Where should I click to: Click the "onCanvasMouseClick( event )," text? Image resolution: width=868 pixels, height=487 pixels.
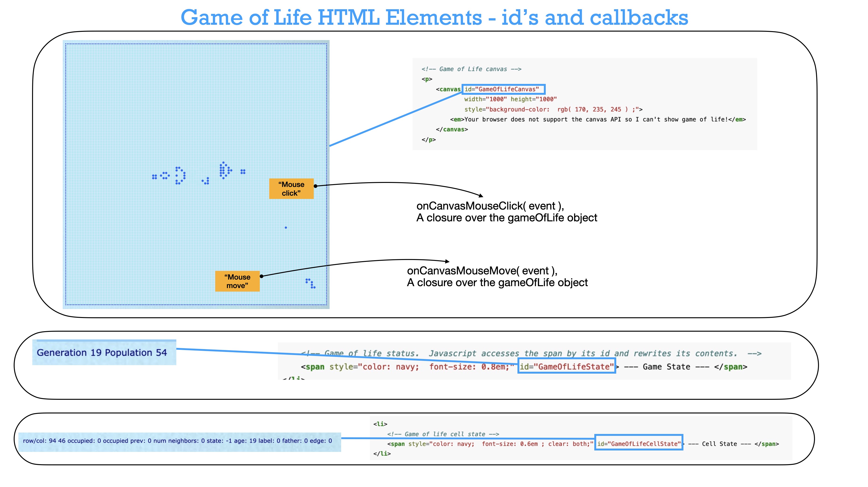[490, 206]
